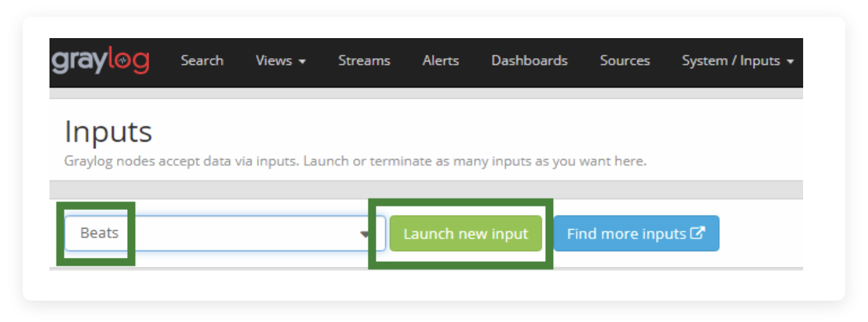This screenshot has height=322, width=868.
Task: Click external link icon on Find more inputs
Action: pyautogui.click(x=698, y=234)
